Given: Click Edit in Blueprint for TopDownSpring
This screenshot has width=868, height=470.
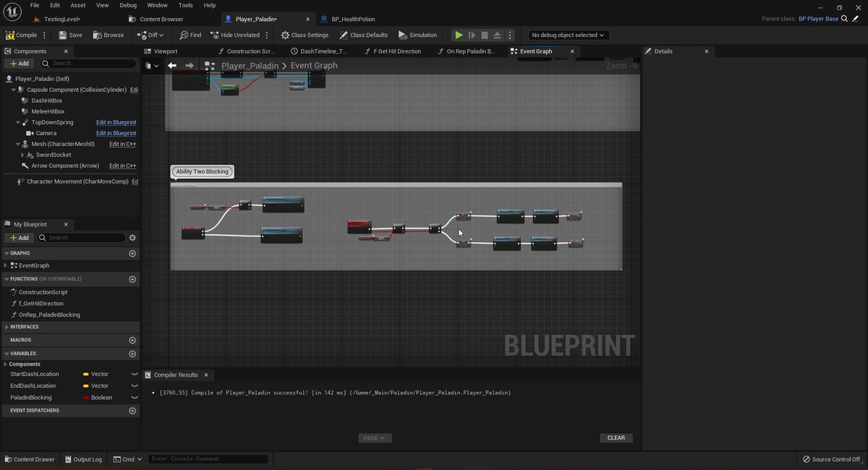Looking at the screenshot, I should (x=116, y=122).
